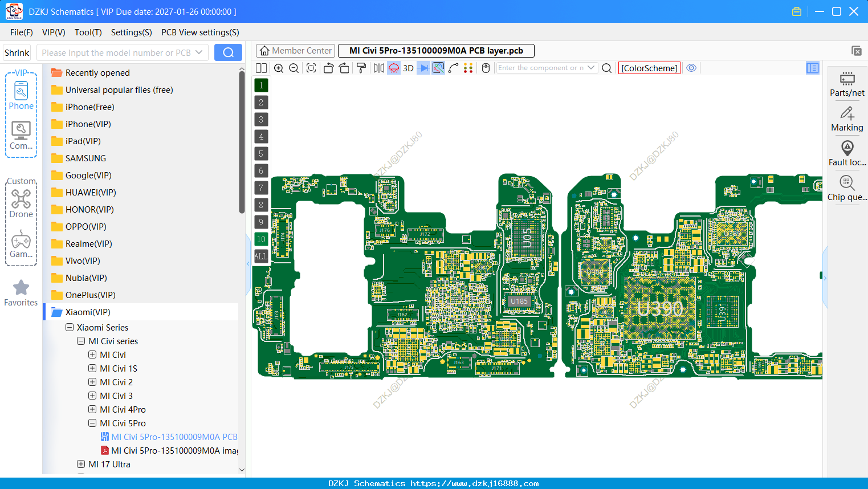Select the paint roller highlight tool

pyautogui.click(x=361, y=68)
